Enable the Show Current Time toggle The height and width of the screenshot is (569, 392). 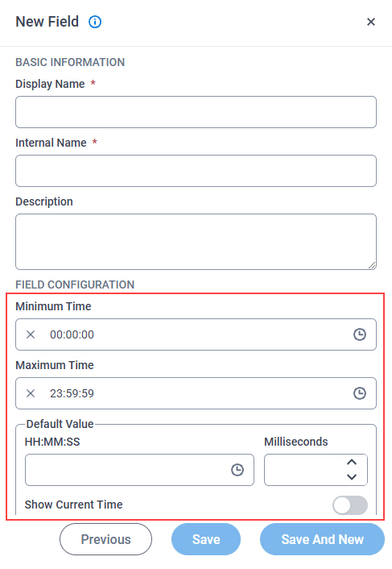pos(350,505)
